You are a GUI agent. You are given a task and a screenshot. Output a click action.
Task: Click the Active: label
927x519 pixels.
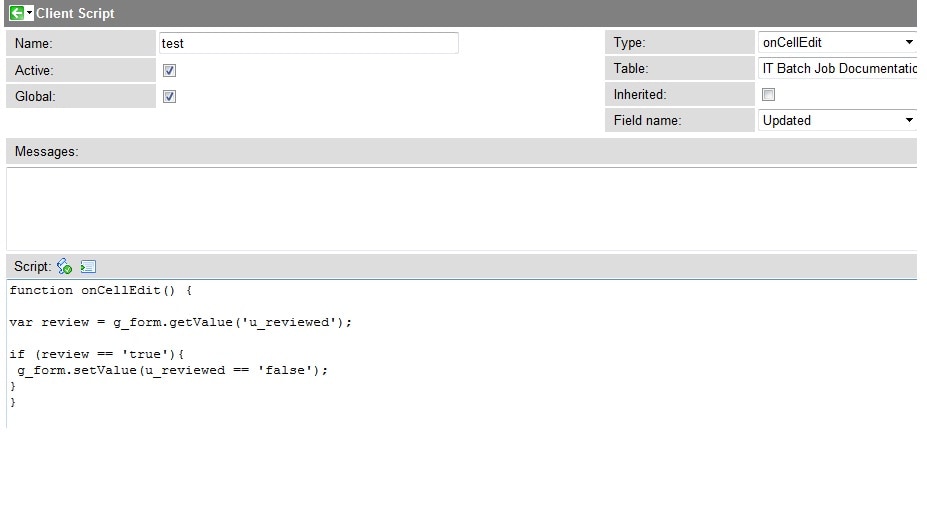(34, 70)
